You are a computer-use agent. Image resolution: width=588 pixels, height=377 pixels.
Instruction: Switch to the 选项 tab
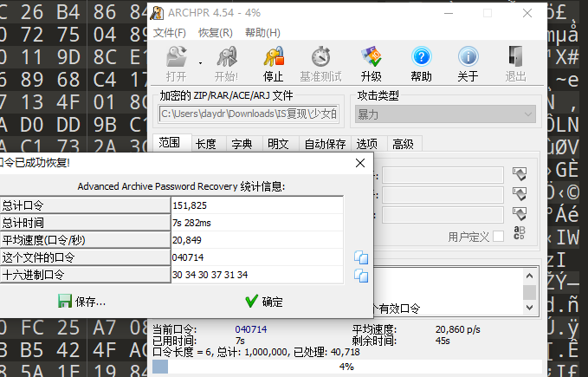click(367, 144)
